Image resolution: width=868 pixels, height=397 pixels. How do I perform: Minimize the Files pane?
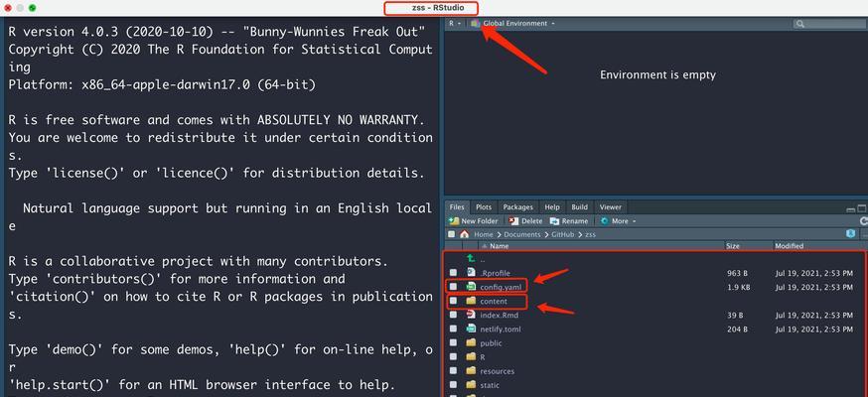tap(851, 209)
